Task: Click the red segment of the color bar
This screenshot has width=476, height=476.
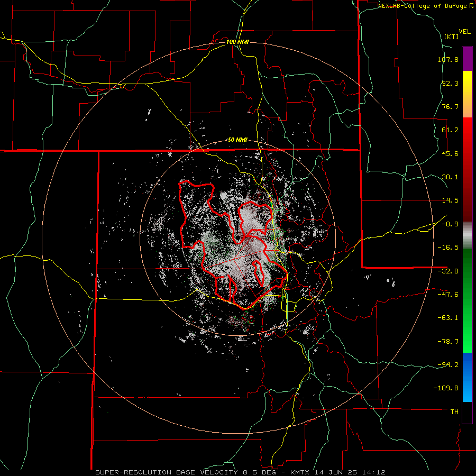Action: (467, 169)
